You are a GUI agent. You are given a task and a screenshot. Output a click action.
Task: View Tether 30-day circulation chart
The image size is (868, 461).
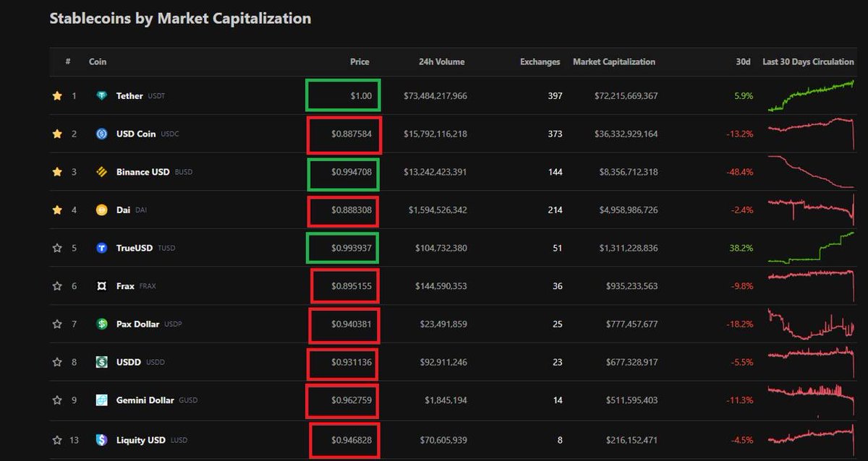tap(811, 95)
